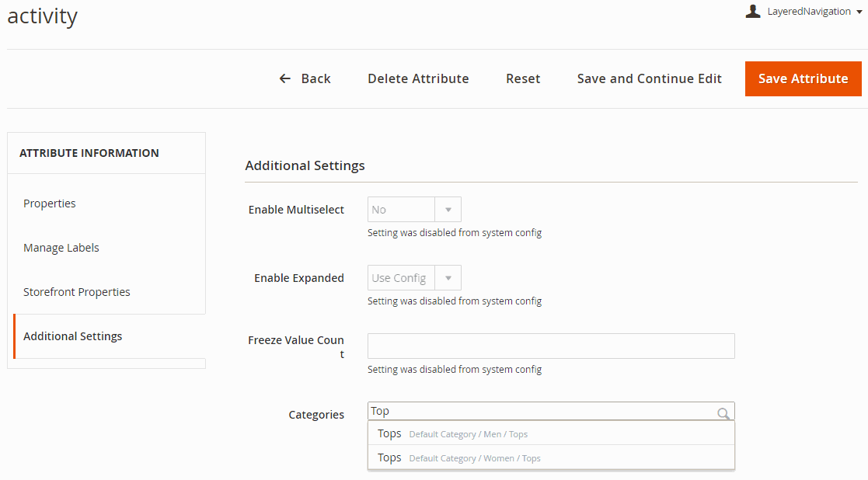The height and width of the screenshot is (480, 868).
Task: Click the Categories search box containing 'Top'
Action: tap(540, 412)
